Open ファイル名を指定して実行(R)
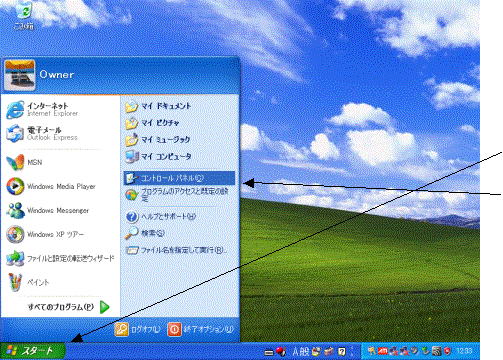503x360 pixels. [176, 250]
